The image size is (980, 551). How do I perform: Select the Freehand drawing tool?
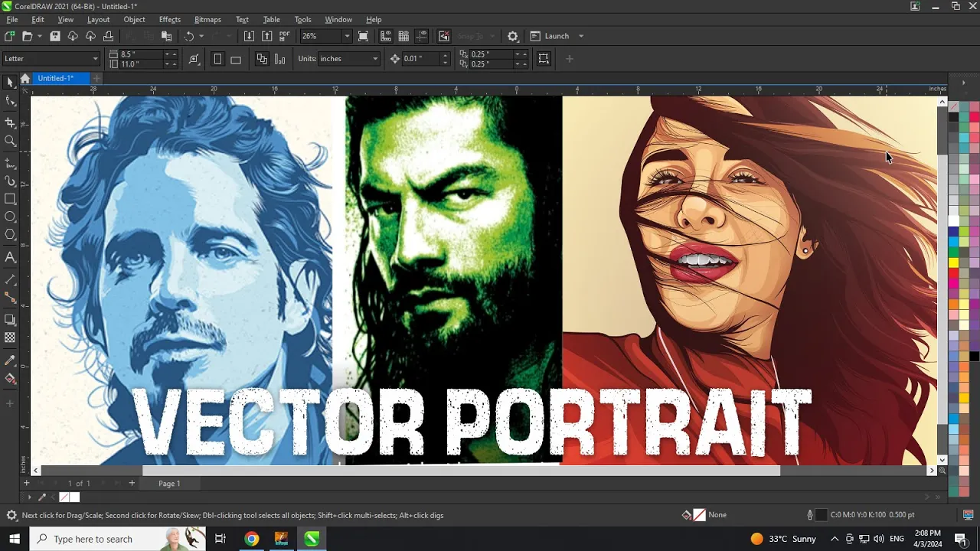point(10,163)
